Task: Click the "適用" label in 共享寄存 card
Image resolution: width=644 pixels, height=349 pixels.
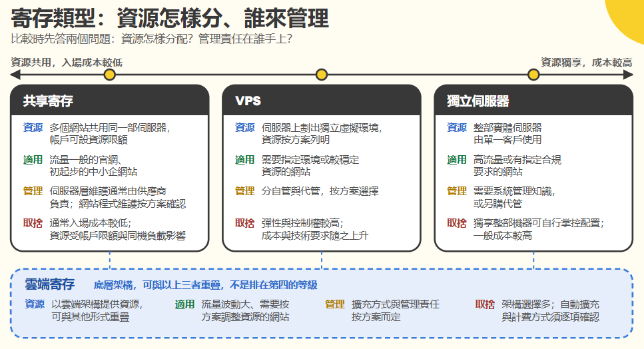Action: [x=33, y=160]
